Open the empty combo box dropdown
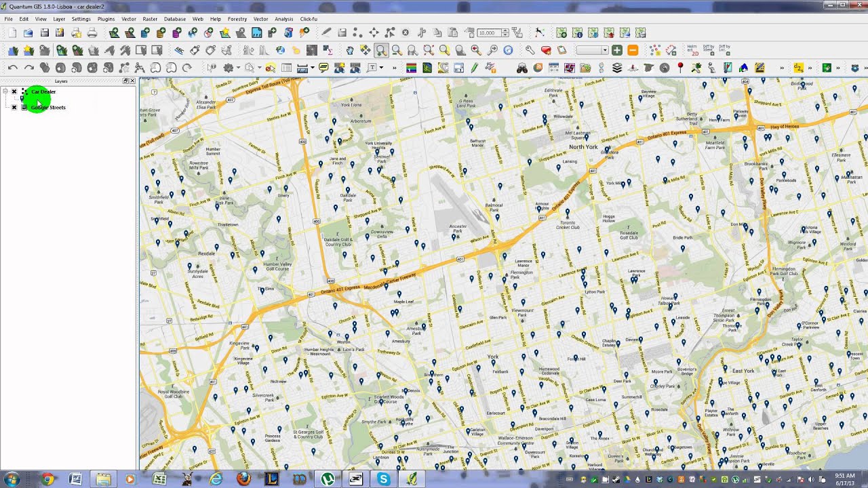 coord(606,50)
